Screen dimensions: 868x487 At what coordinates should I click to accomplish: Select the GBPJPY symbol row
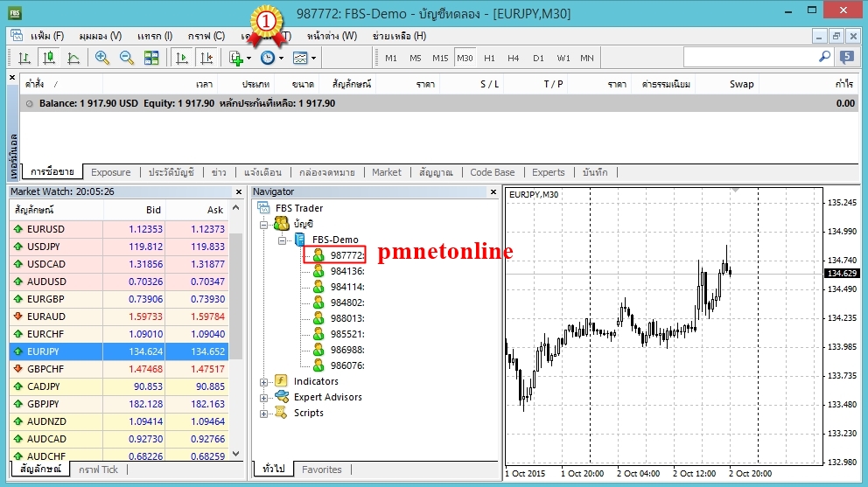click(119, 404)
